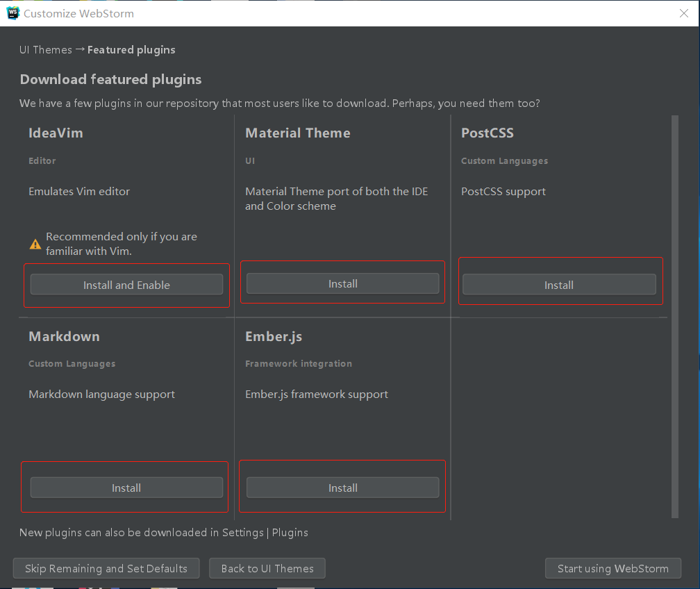Click the Material Theme plugin heading
The image size is (700, 589).
point(297,133)
